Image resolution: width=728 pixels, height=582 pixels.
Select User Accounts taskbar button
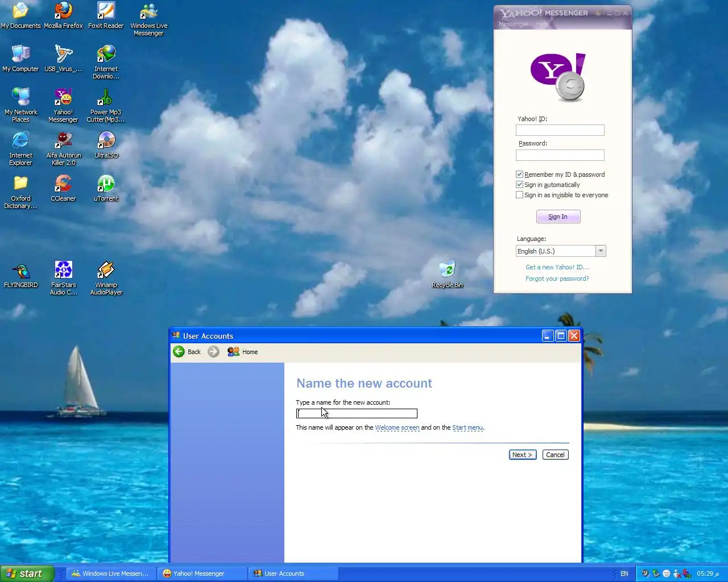[293, 573]
